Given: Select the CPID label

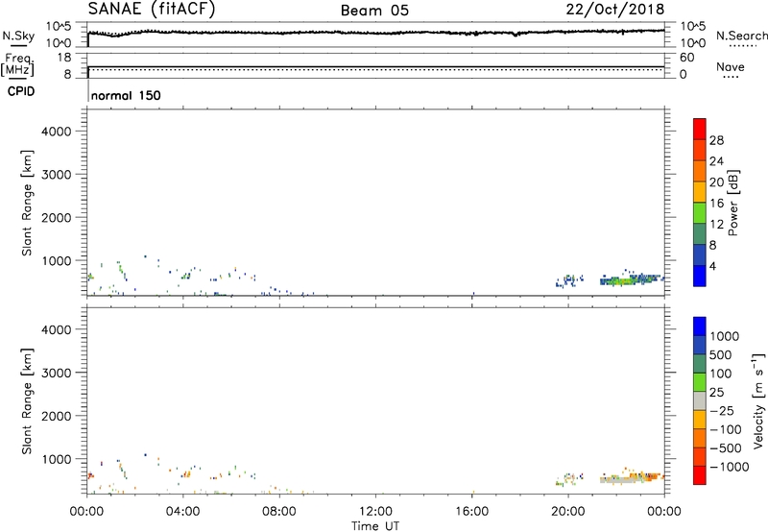Looking at the screenshot, I should [21, 91].
